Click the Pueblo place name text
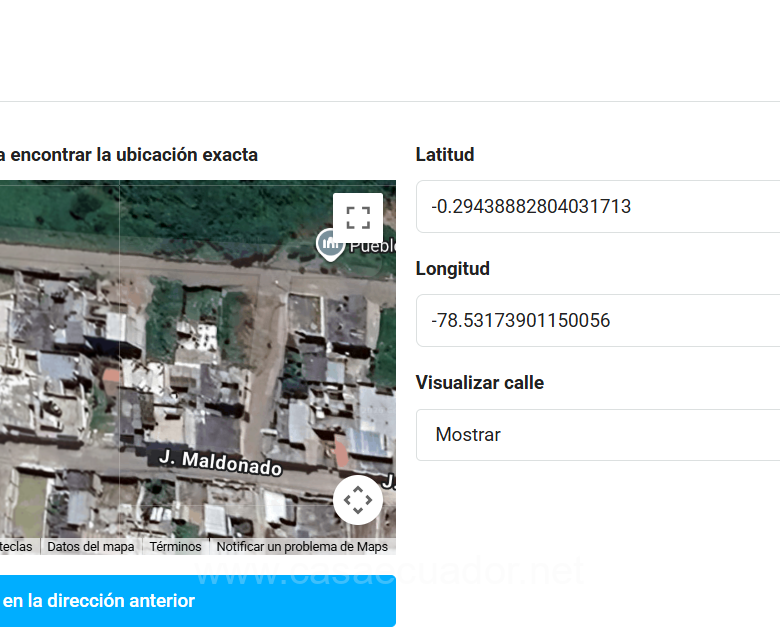Image resolution: width=780 pixels, height=634 pixels. pos(372,246)
